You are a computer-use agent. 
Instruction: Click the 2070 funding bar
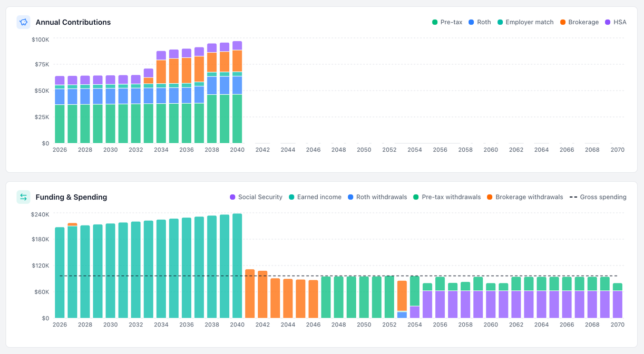click(x=618, y=301)
